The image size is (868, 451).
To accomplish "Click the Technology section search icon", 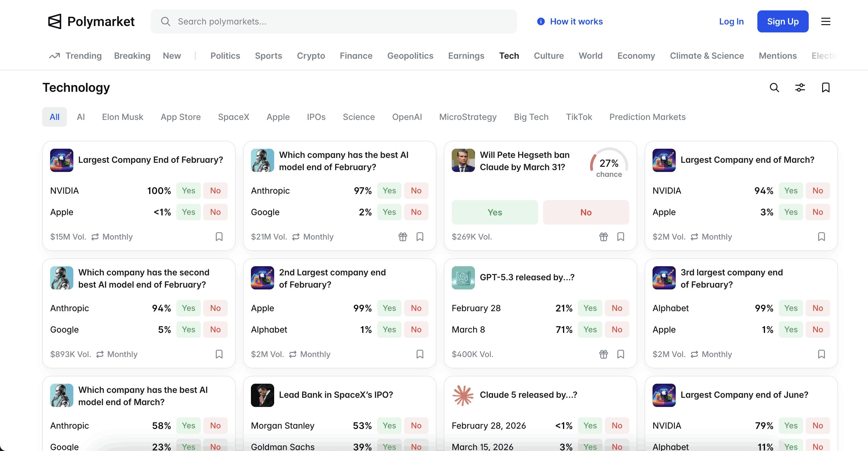I will tap(774, 88).
